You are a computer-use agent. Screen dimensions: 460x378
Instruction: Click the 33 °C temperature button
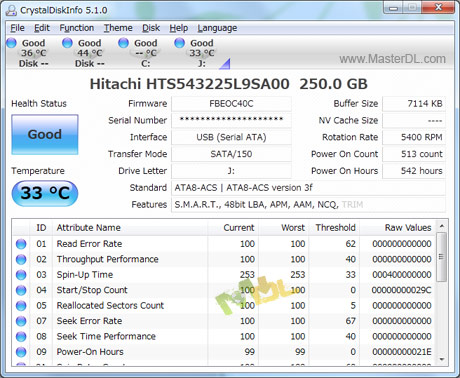(45, 193)
